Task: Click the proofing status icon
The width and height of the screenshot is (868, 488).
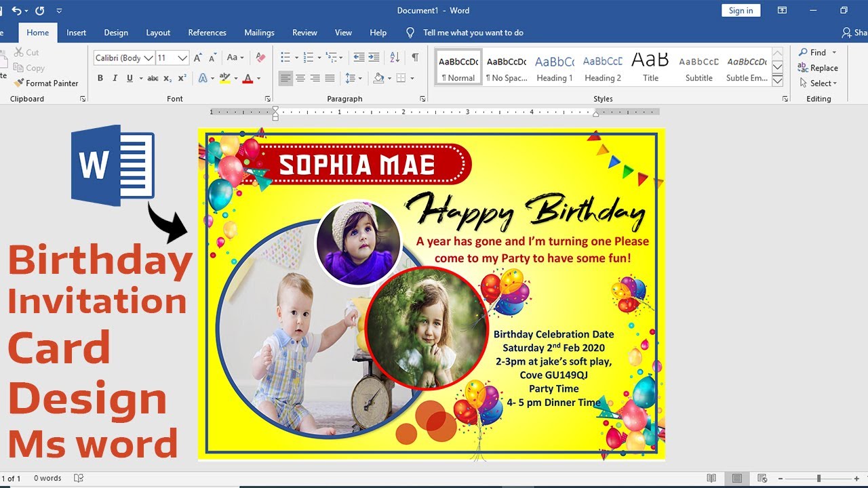Action: click(x=79, y=478)
